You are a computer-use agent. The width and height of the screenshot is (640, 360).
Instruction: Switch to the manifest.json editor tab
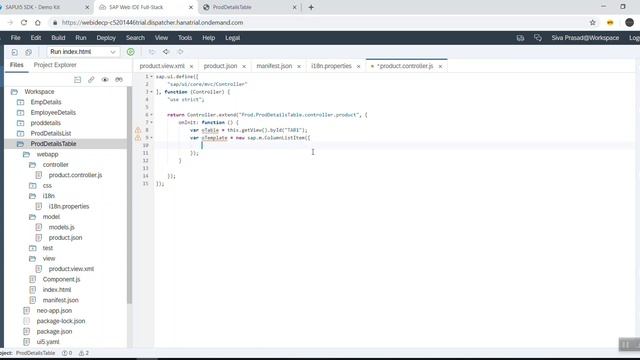pyautogui.click(x=274, y=66)
